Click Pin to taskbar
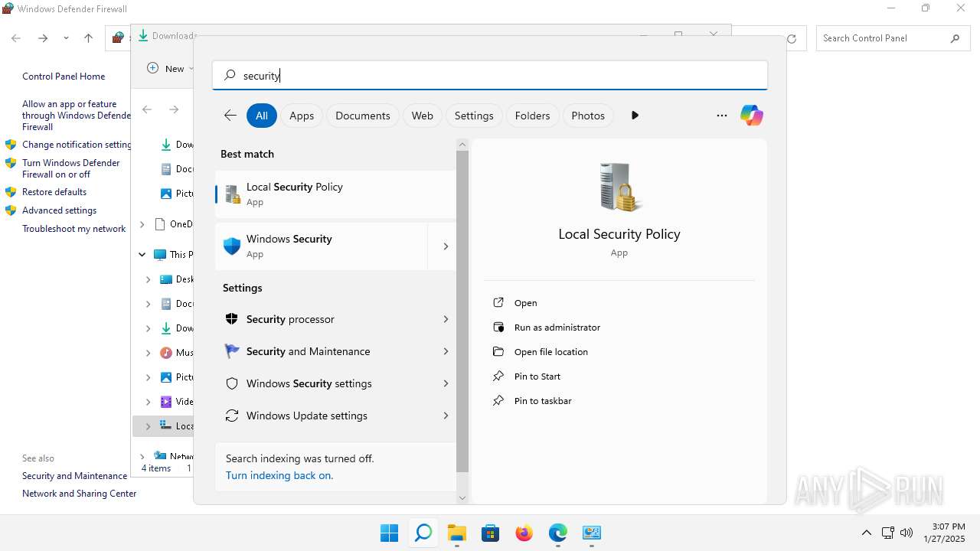Image resolution: width=980 pixels, height=551 pixels. click(x=543, y=401)
